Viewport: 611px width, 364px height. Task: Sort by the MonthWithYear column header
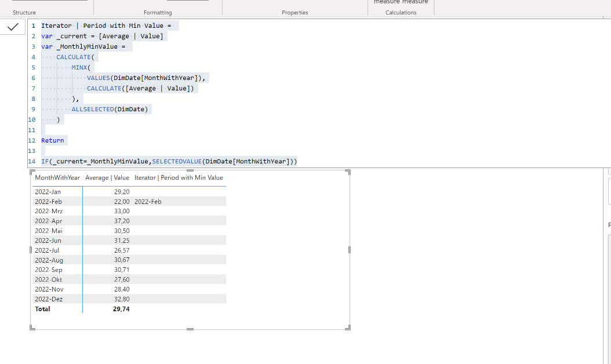click(57, 178)
